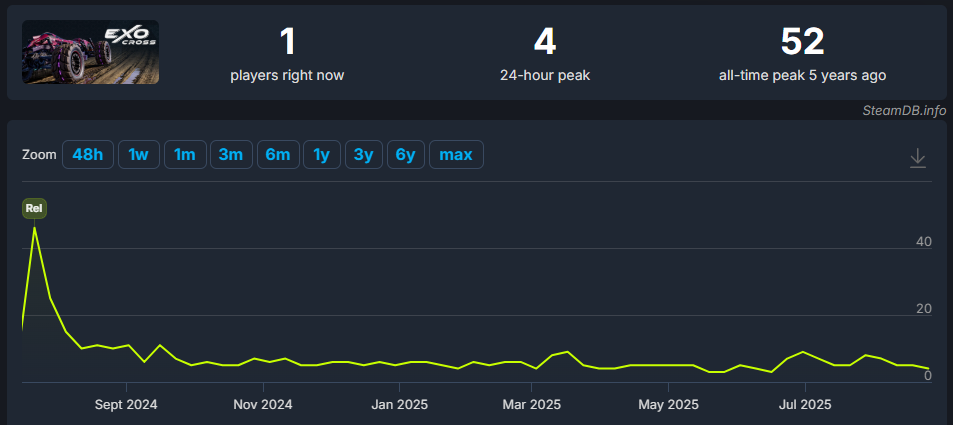Click the Jul 2025 axis label
The width and height of the screenshot is (953, 425).
(805, 404)
